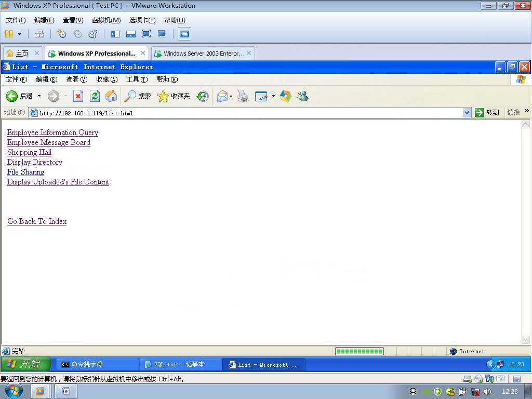Open VMware 文件(F) menu
532x399 pixels.
pos(16,20)
